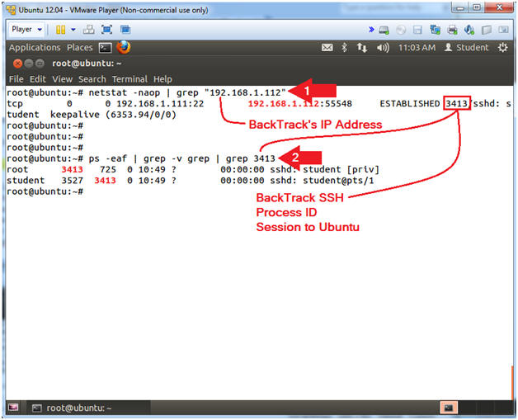Click the printer device icon
The image size is (518, 420).
point(452,30)
